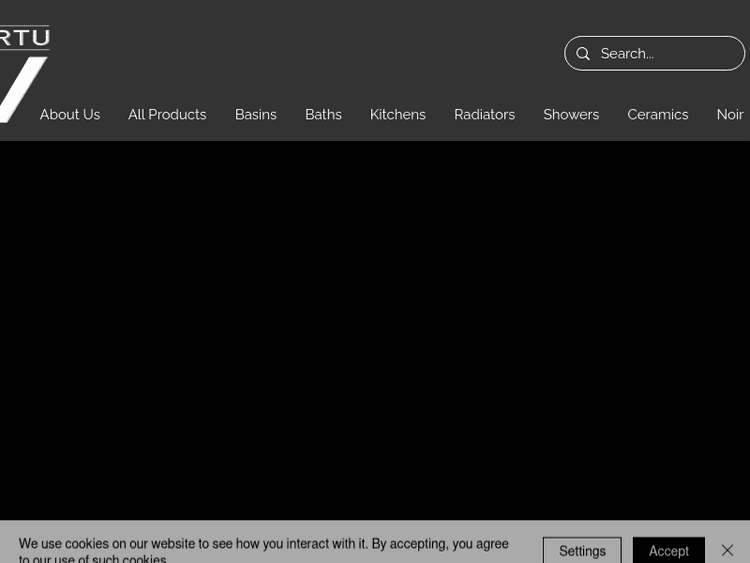
Task: Click the RTU logo wordmark
Action: pos(25,38)
